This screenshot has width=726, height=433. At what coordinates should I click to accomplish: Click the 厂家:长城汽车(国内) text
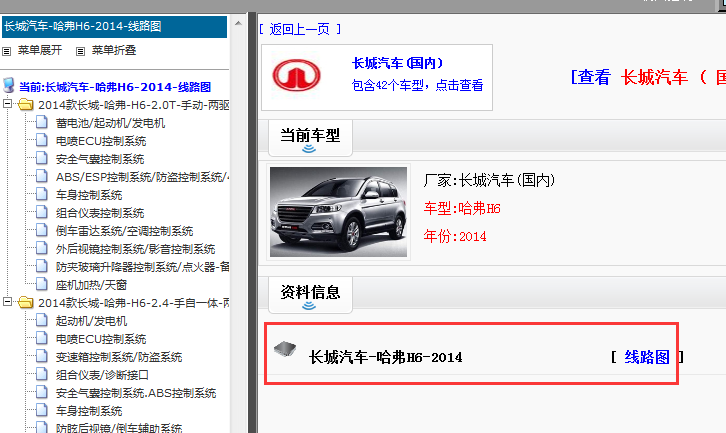tap(489, 180)
